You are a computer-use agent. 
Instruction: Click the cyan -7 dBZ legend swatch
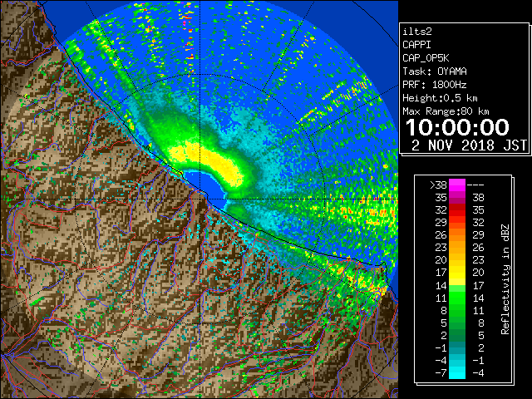pos(457,372)
